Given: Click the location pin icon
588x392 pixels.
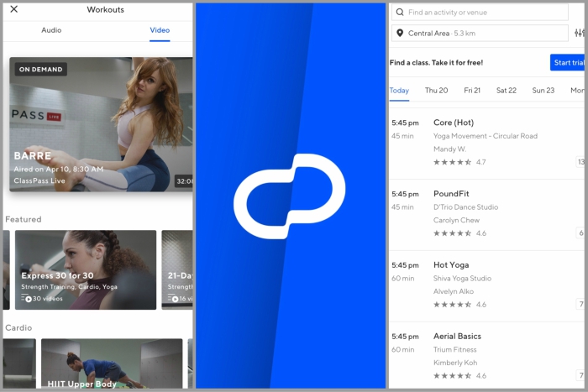Looking at the screenshot, I should [399, 34].
